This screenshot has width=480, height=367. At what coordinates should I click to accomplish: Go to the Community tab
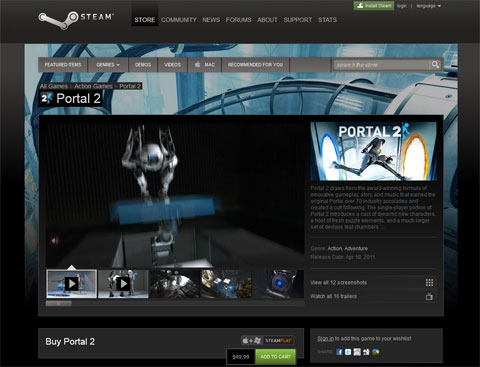pyautogui.click(x=179, y=20)
